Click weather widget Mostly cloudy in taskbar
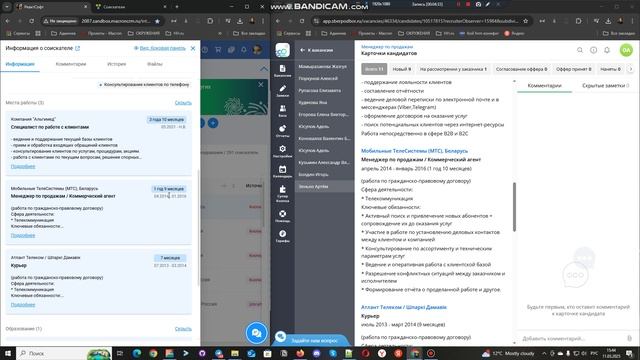The image size is (640, 360). click(x=508, y=353)
